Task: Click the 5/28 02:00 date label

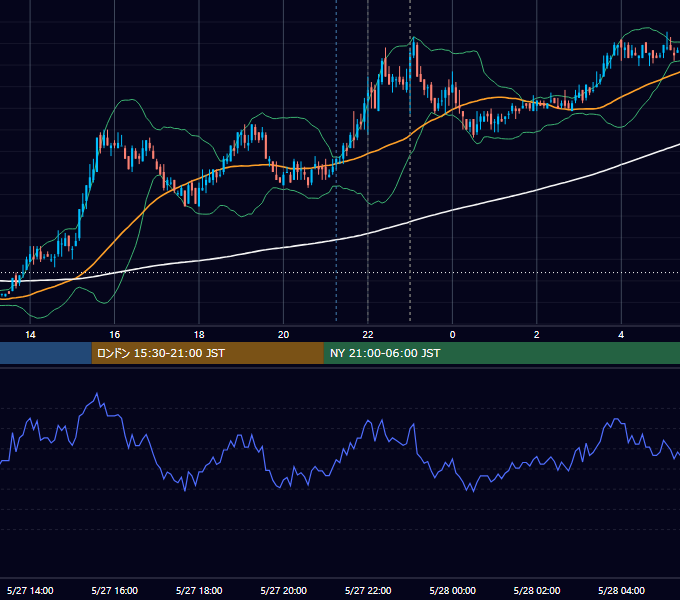Action: 537,590
